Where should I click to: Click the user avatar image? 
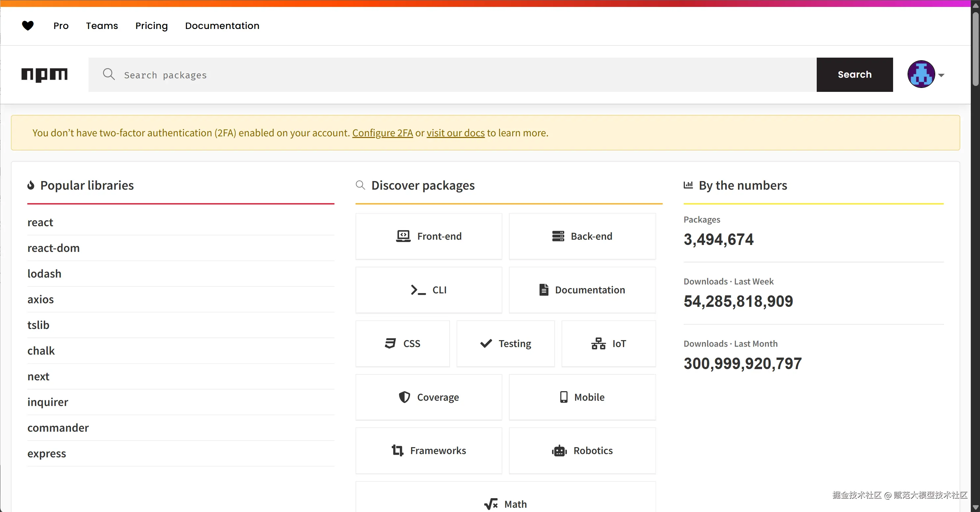pos(921,74)
